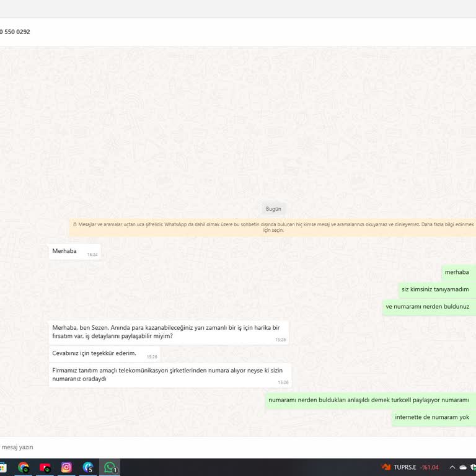Open Windows Security tray icon
This screenshot has width=476, height=476.
click(474, 467)
